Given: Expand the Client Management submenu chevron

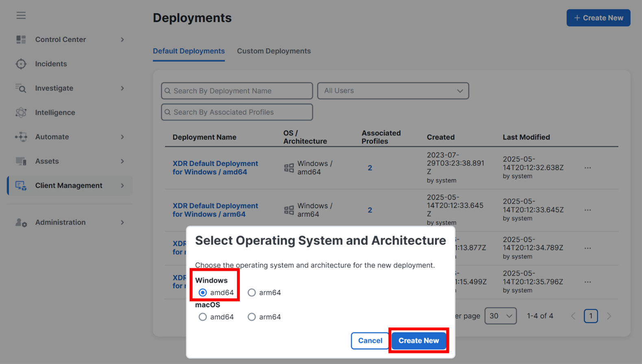Looking at the screenshot, I should click(122, 186).
